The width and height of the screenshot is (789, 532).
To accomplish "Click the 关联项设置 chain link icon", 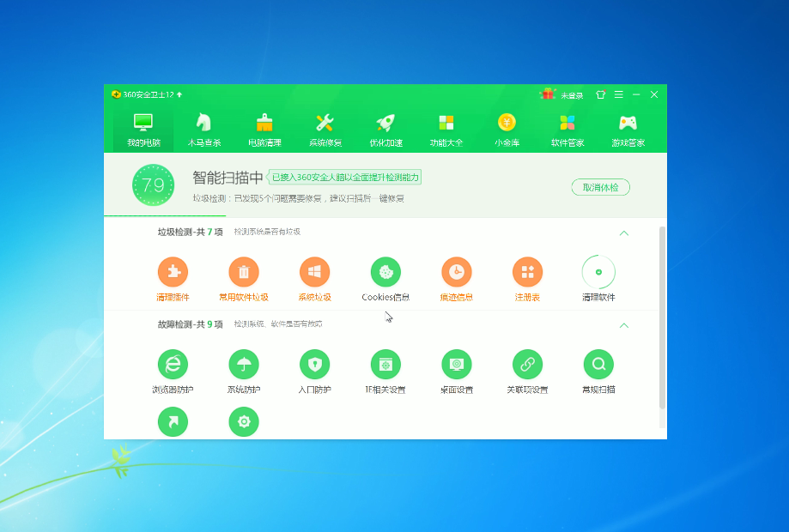I will tap(527, 364).
